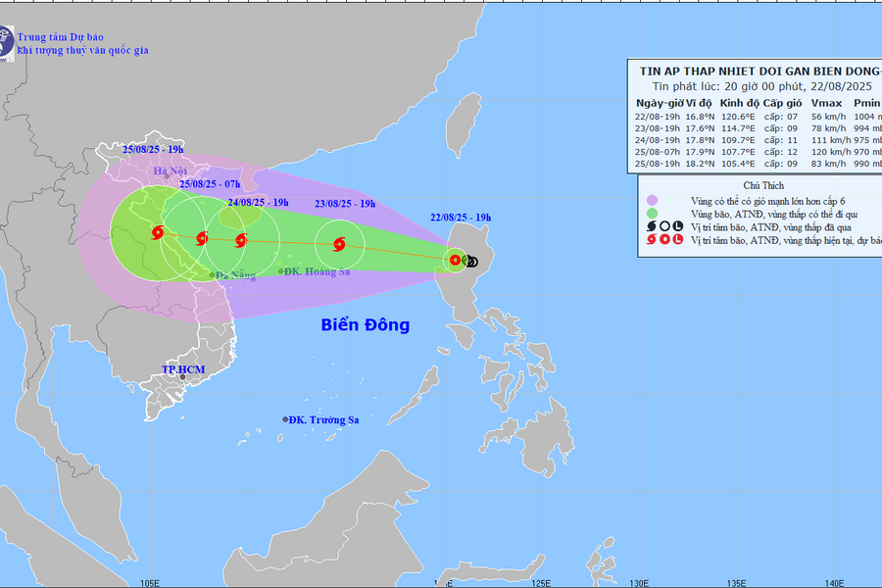
Task: Click the ĐK. Trường Sa island marker
Action: click(286, 419)
